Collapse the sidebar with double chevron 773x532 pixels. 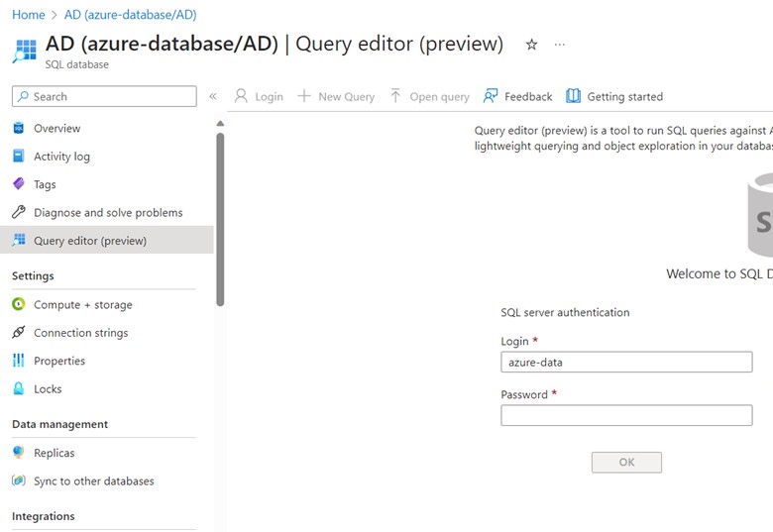[x=213, y=96]
